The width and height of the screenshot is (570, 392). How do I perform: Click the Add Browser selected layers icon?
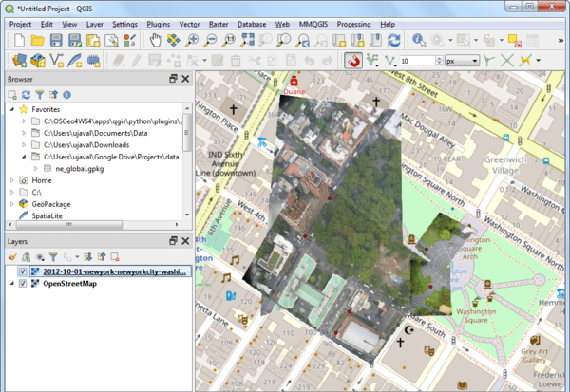pyautogui.click(x=12, y=95)
